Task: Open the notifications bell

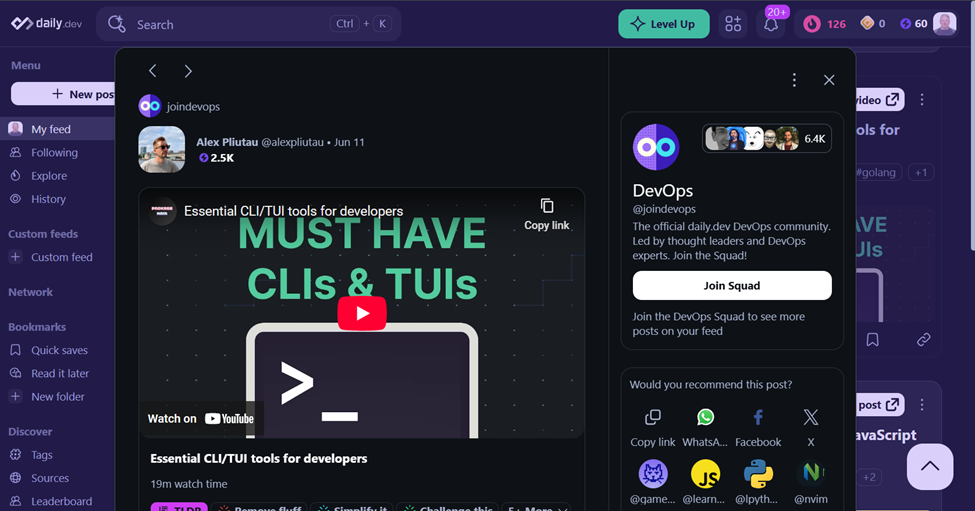Action: coord(771,25)
